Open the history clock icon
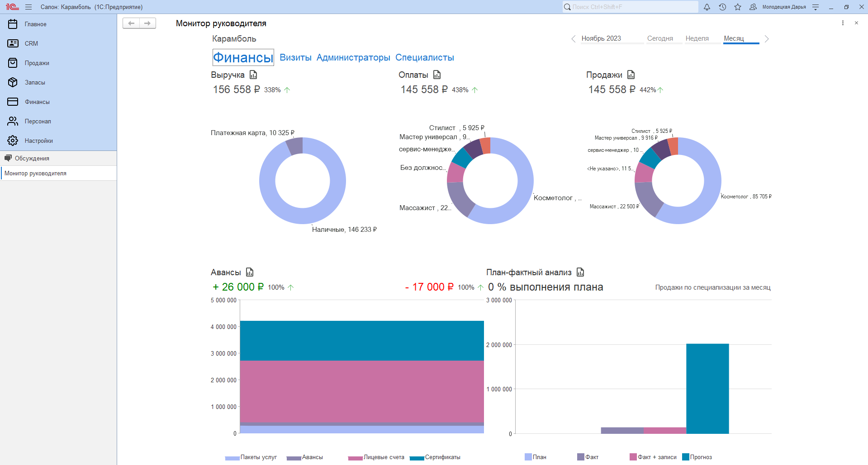 (722, 7)
